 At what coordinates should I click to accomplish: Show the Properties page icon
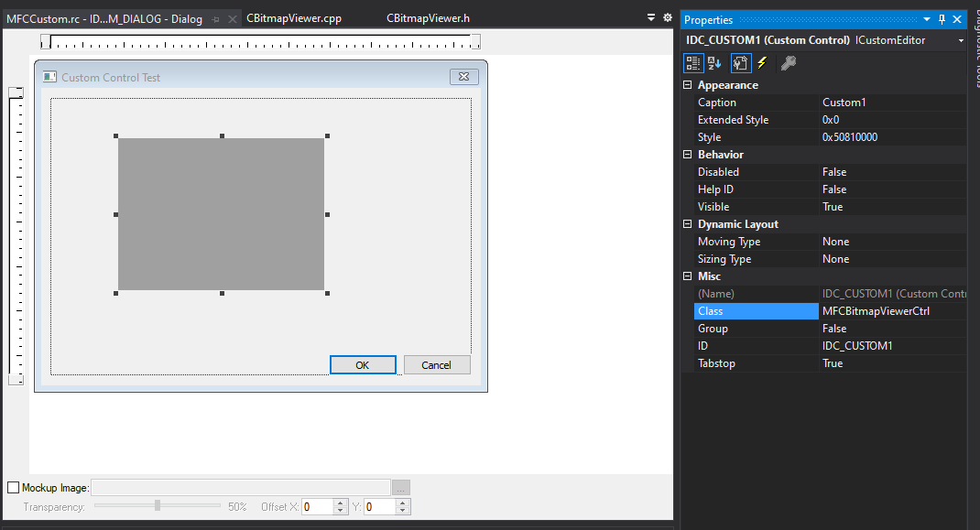(741, 63)
